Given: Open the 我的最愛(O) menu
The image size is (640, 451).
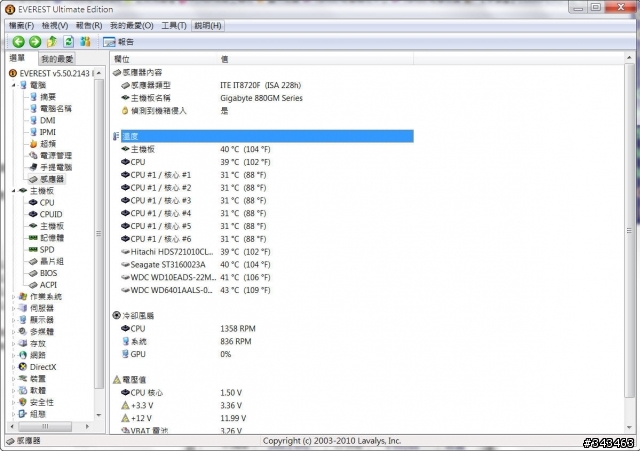Looking at the screenshot, I should 131,26.
